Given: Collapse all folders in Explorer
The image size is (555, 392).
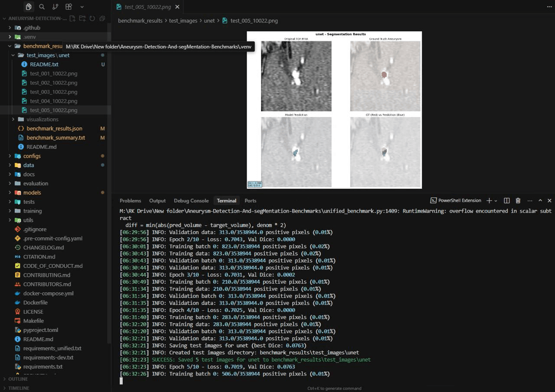Looking at the screenshot, I should point(102,19).
